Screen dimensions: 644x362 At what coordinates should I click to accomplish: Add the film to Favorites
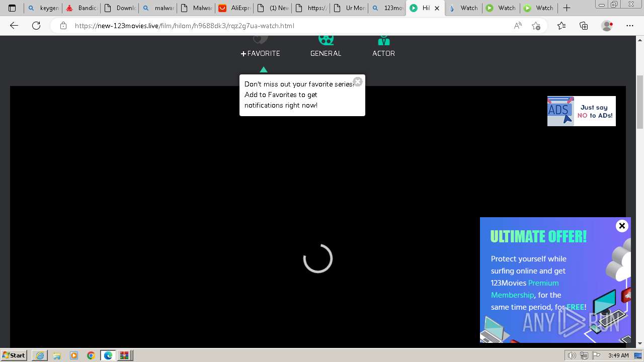260,53
